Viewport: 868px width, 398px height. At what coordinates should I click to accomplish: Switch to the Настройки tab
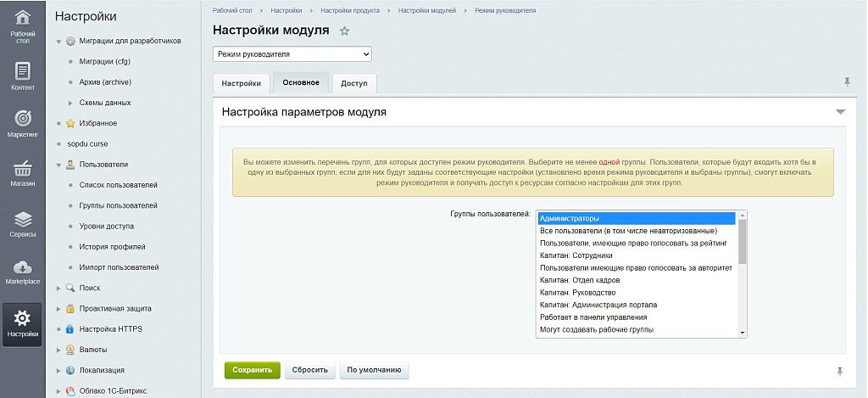pos(241,84)
